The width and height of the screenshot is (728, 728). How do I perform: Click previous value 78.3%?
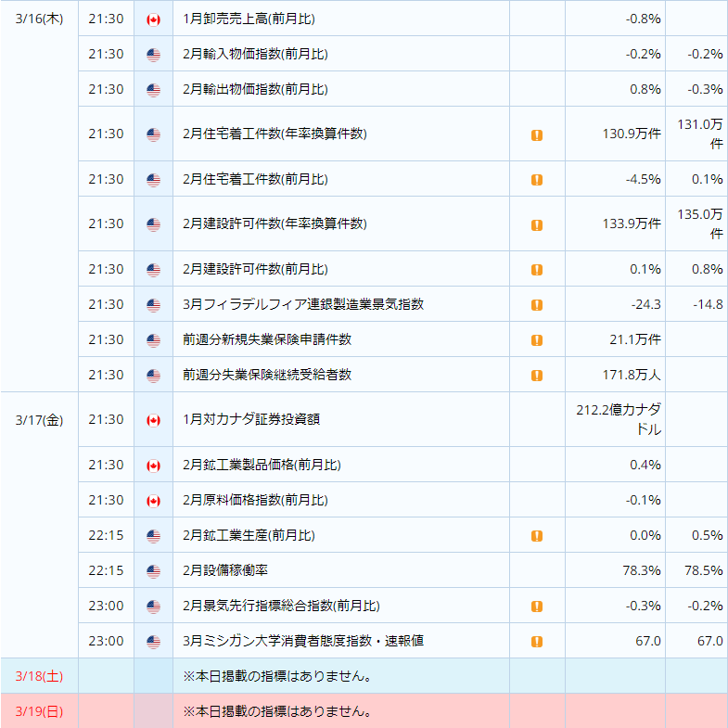click(x=642, y=571)
